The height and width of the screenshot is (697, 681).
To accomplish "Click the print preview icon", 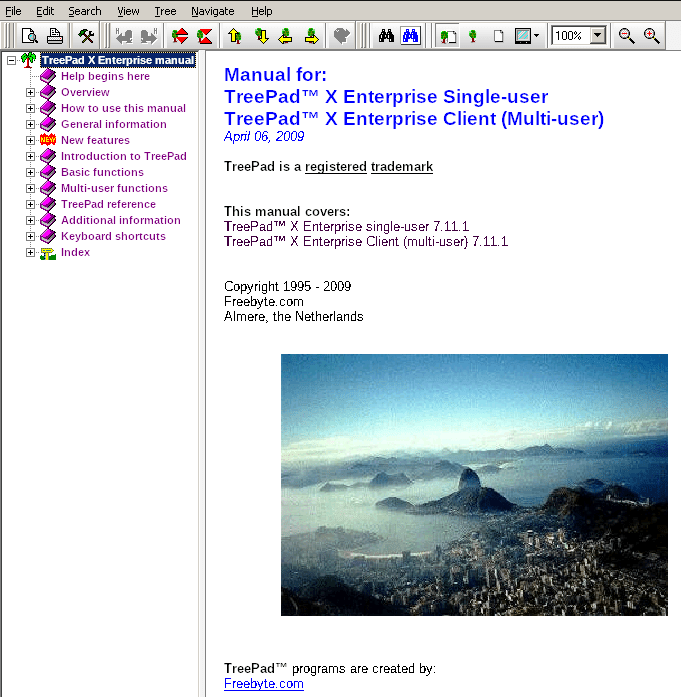I will 29,36.
